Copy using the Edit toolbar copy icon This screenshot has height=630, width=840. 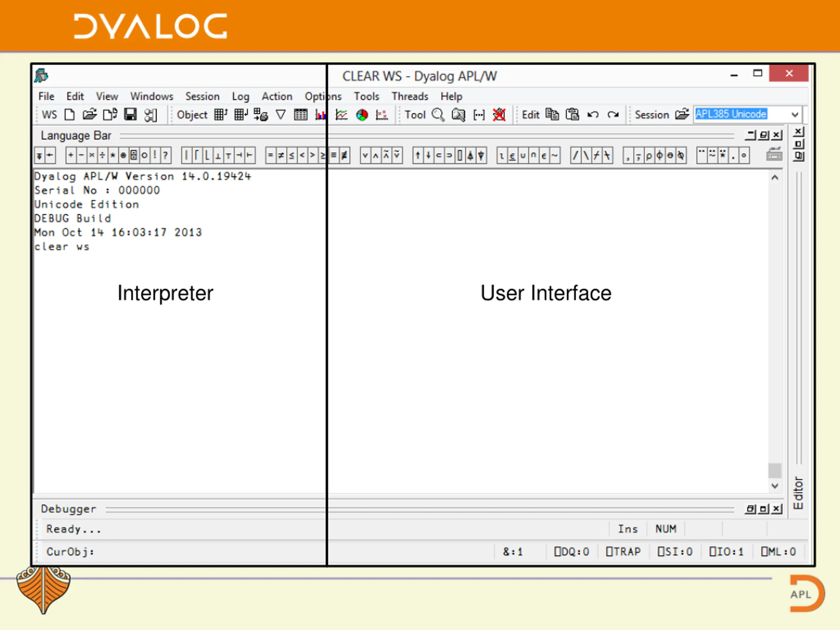(x=552, y=114)
